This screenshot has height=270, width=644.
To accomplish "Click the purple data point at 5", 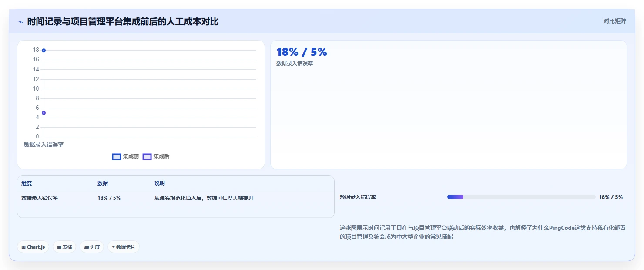I will click(44, 113).
